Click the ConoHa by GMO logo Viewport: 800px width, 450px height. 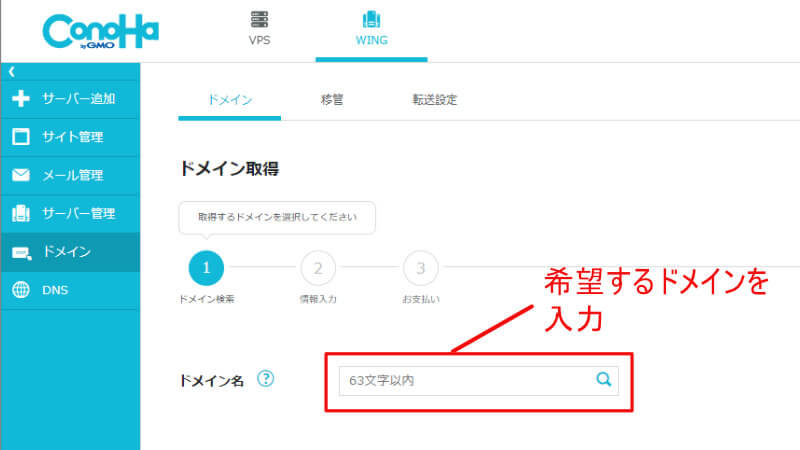101,31
